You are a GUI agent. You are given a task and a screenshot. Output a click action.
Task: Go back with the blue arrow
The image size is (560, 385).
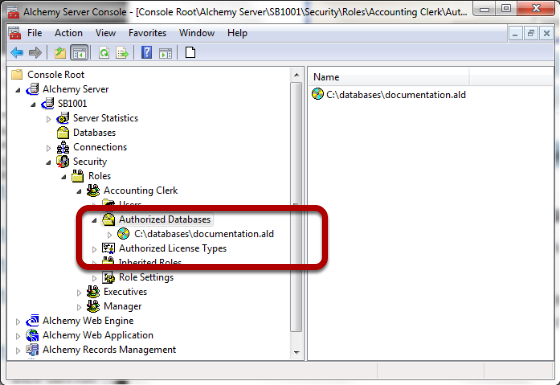click(x=17, y=53)
